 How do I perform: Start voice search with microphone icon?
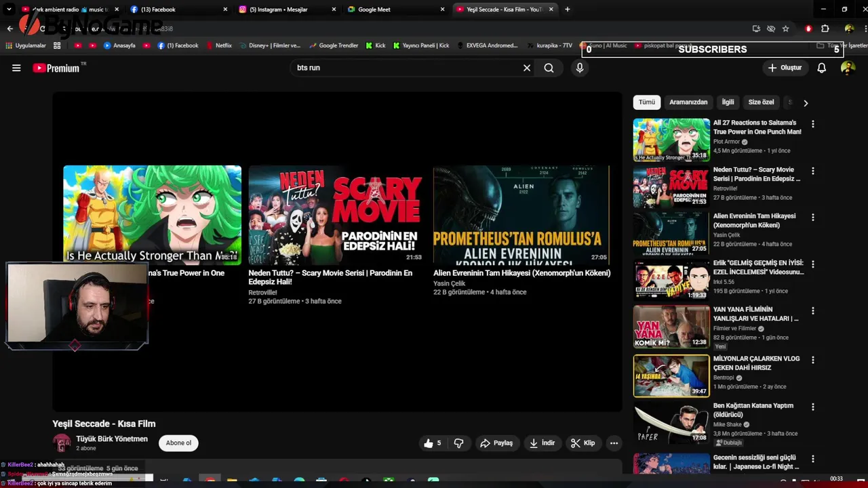click(x=580, y=68)
